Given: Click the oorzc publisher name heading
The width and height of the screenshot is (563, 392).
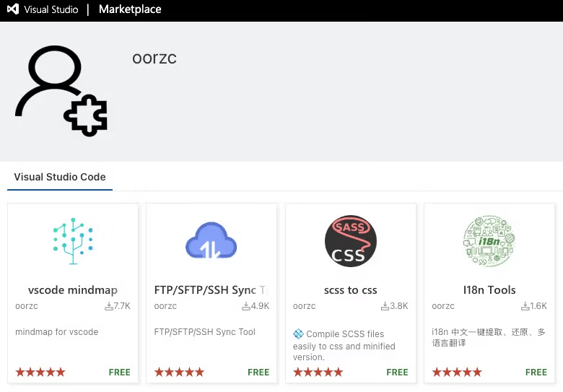Looking at the screenshot, I should 154,58.
